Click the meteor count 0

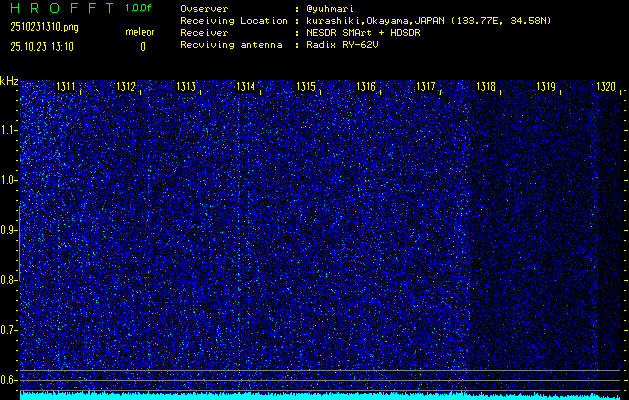point(143,47)
